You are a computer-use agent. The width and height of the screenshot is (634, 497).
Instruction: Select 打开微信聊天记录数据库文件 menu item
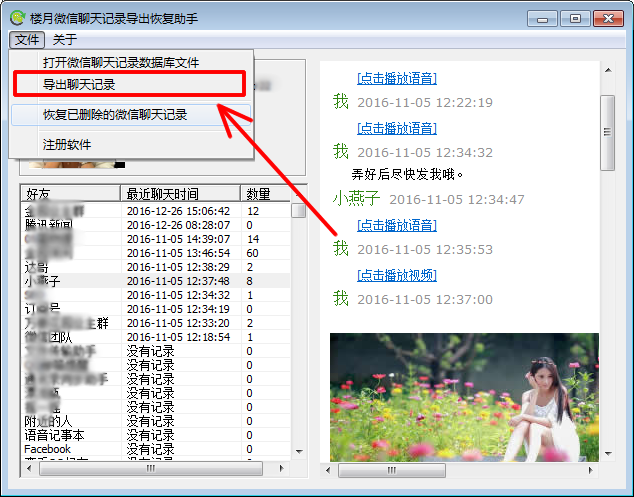point(120,62)
